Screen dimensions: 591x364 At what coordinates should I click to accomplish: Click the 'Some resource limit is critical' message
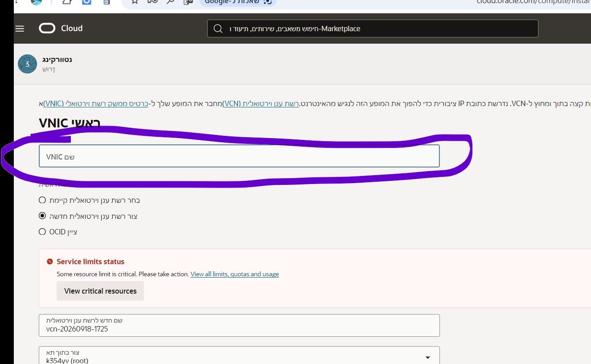point(123,274)
